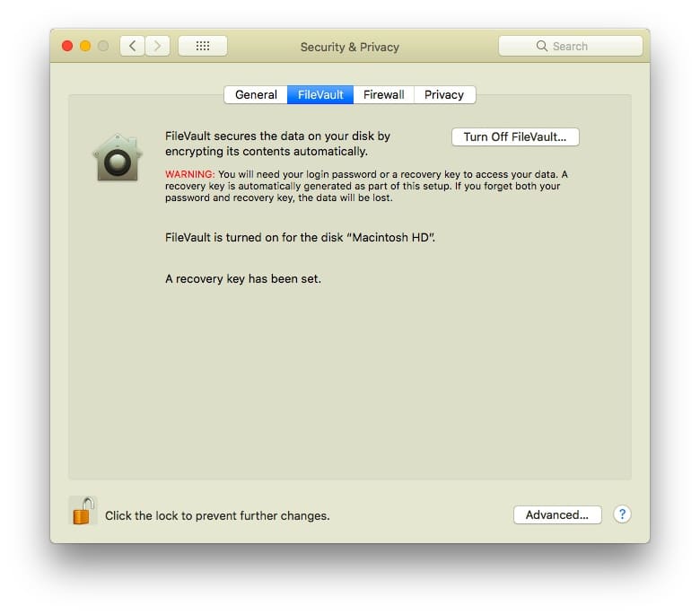The height and width of the screenshot is (615, 700).
Task: Select the FileVault tab
Action: 320,94
